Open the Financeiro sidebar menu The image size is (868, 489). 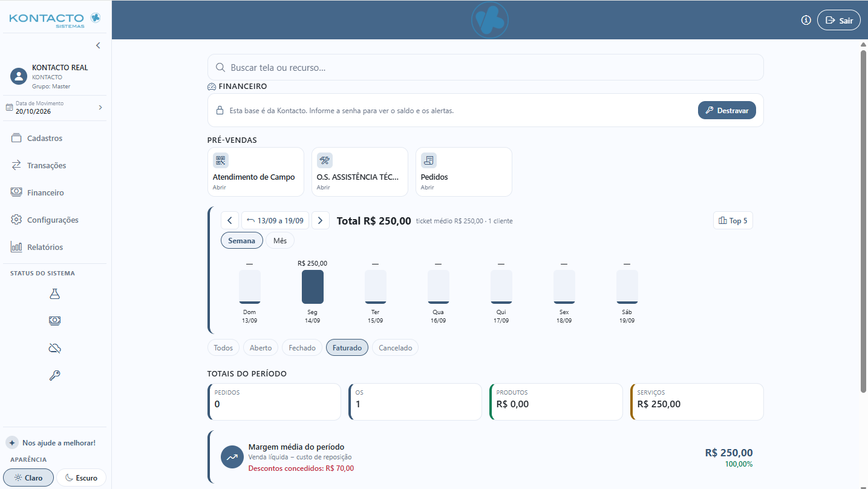pos(55,192)
